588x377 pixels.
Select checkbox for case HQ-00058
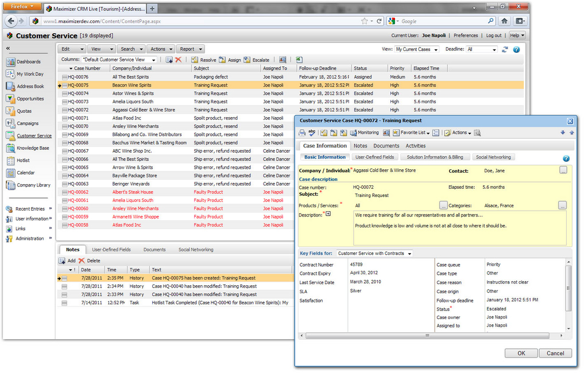(x=65, y=226)
